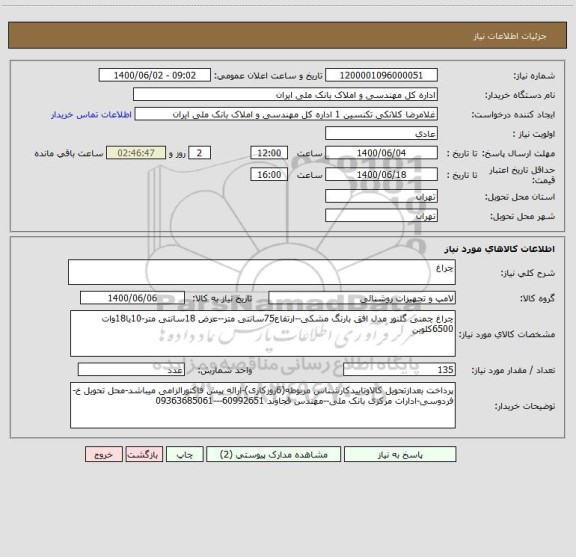
Task: Click the شهر محل تحویل label
Action: [522, 216]
